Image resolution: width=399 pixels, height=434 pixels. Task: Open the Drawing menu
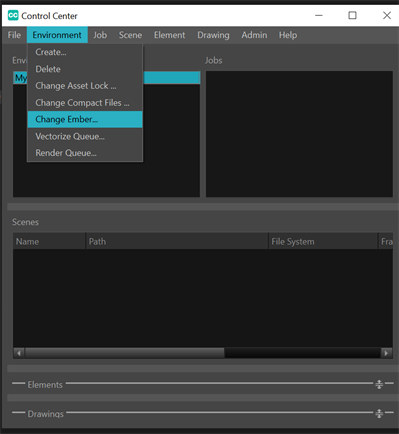pos(213,35)
